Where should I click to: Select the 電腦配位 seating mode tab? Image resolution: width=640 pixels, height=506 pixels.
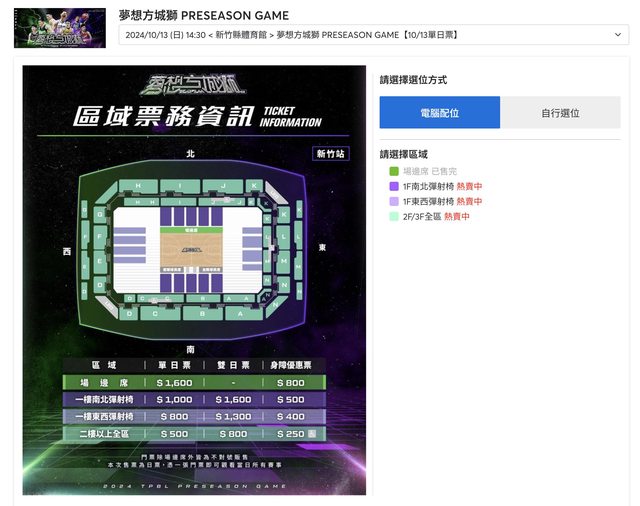[439, 113]
